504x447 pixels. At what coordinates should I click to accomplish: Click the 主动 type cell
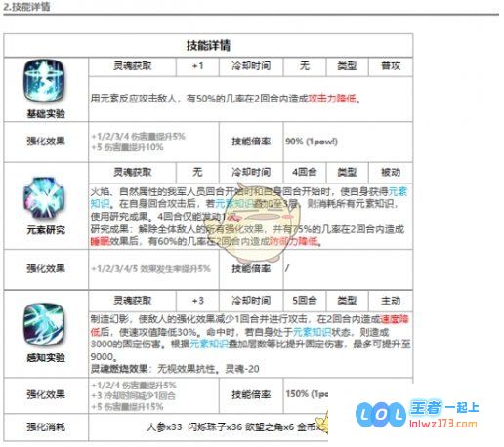pyautogui.click(x=391, y=301)
